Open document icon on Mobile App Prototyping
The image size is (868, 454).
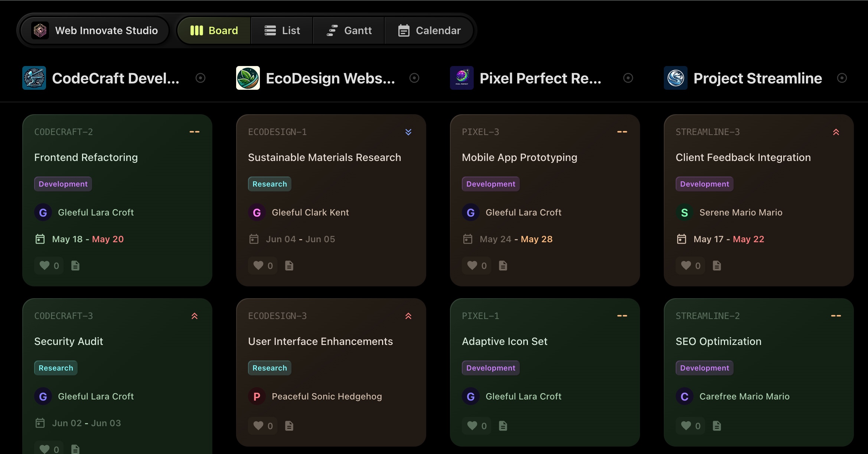tap(503, 266)
